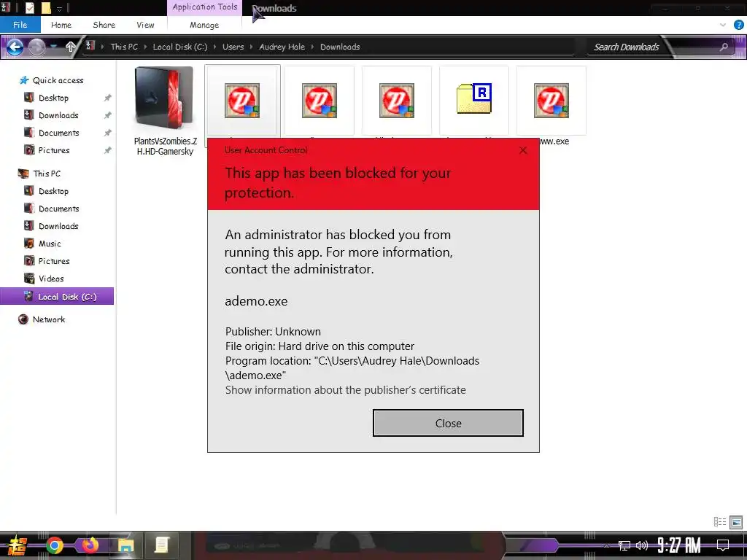The width and height of the screenshot is (747, 560).
Task: Open Pictures under This PC
Action: [x=54, y=261]
